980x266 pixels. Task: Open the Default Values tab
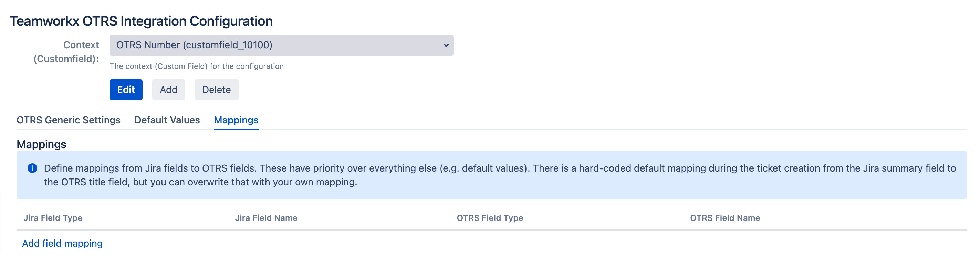click(167, 120)
